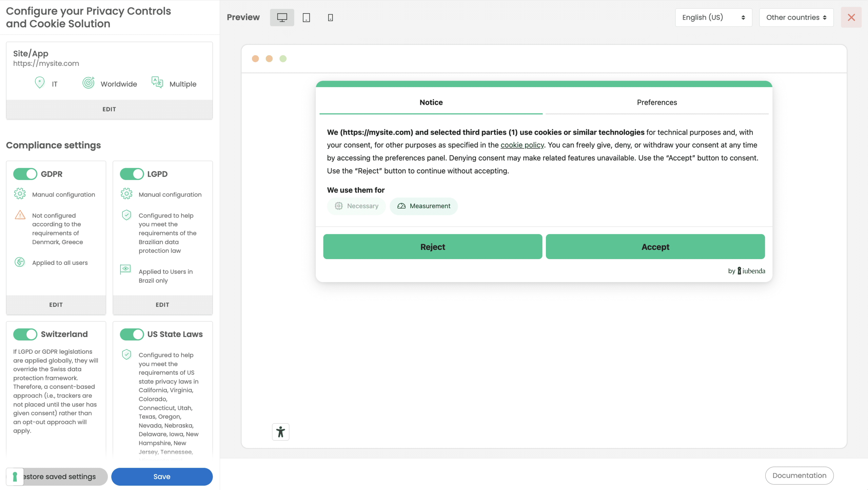Click the green dot in the preview window
The height and width of the screenshot is (490, 868).
(x=283, y=58)
